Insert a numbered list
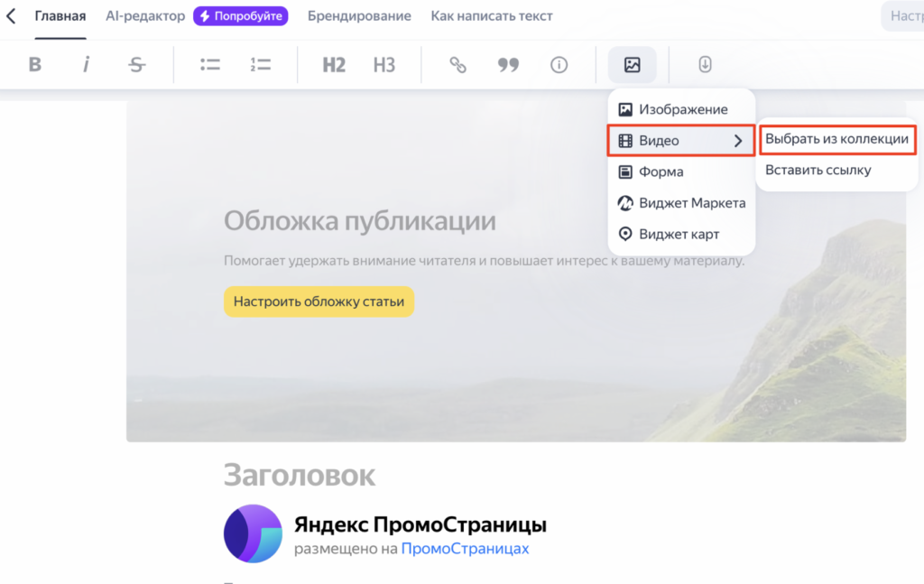The width and height of the screenshot is (924, 584). tap(259, 64)
